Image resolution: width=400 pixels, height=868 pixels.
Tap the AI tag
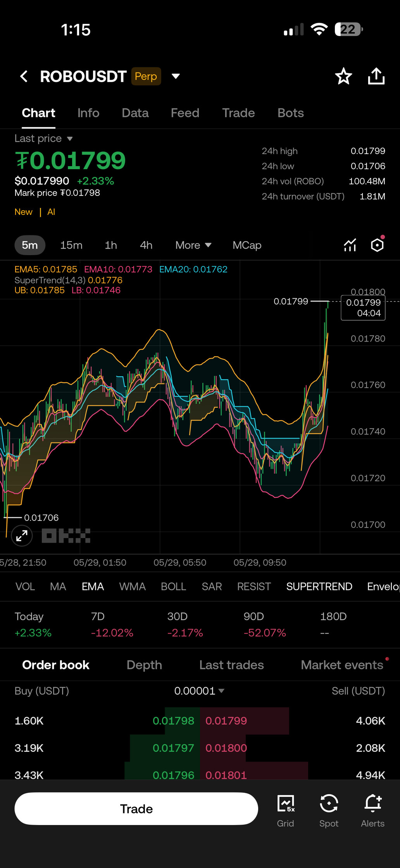[51, 212]
